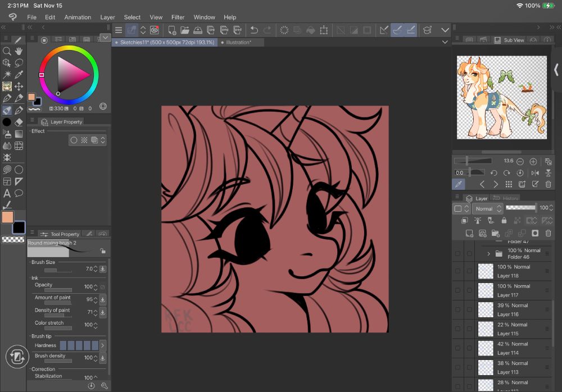Select the Lasso selection tool
The height and width of the screenshot is (392, 562).
pos(19,63)
